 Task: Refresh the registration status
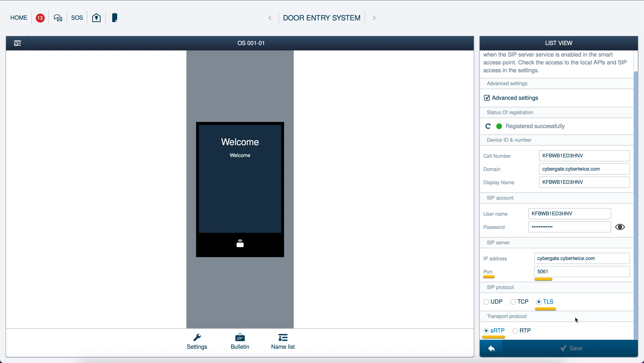tap(488, 126)
